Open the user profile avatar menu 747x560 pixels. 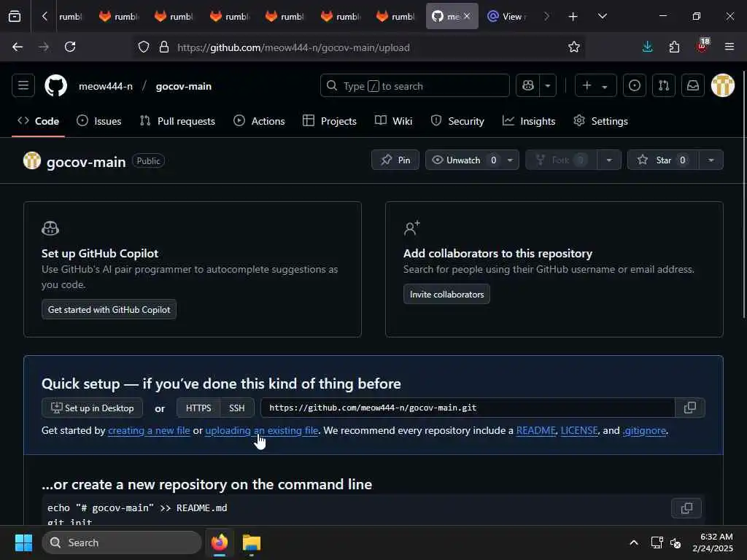click(x=723, y=86)
